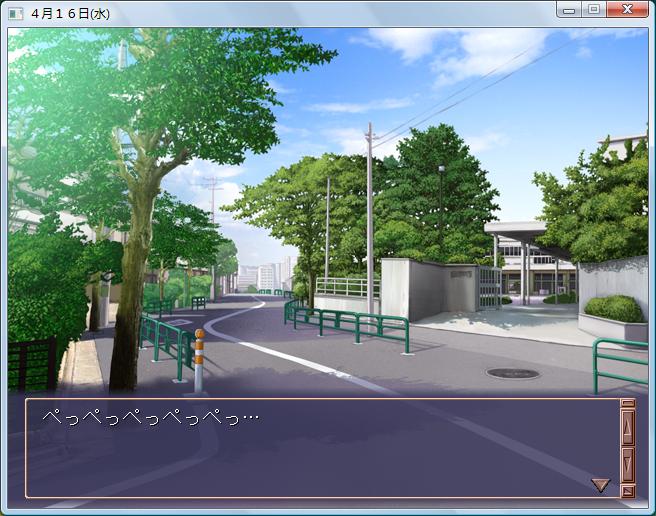Click the dialogue text ぺっぺっぺっぺっぺっ…
The height and width of the screenshot is (516, 656).
(151, 417)
